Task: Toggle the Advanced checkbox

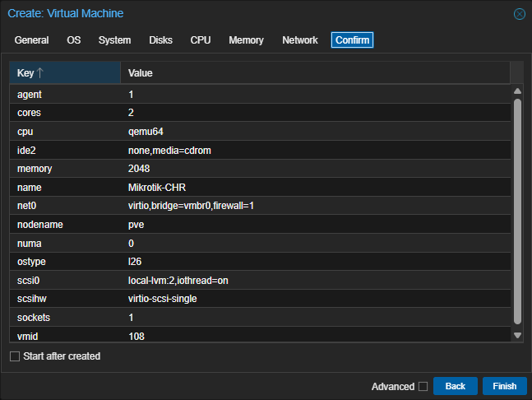Action: [x=423, y=386]
